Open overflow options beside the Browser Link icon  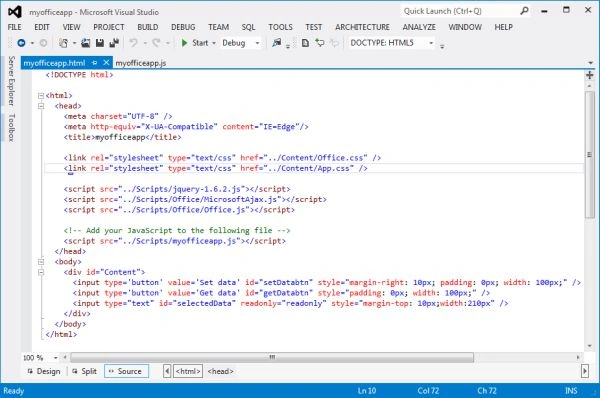[288, 46]
